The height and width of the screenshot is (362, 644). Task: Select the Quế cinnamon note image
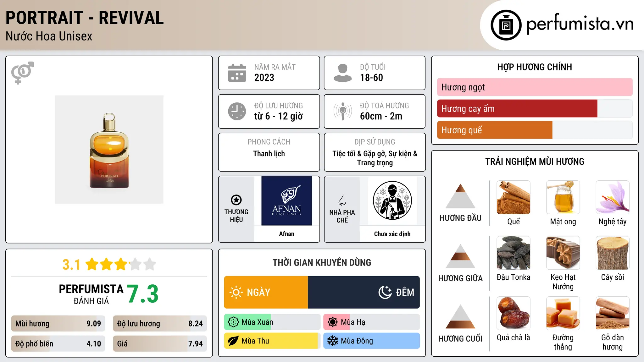point(514,197)
